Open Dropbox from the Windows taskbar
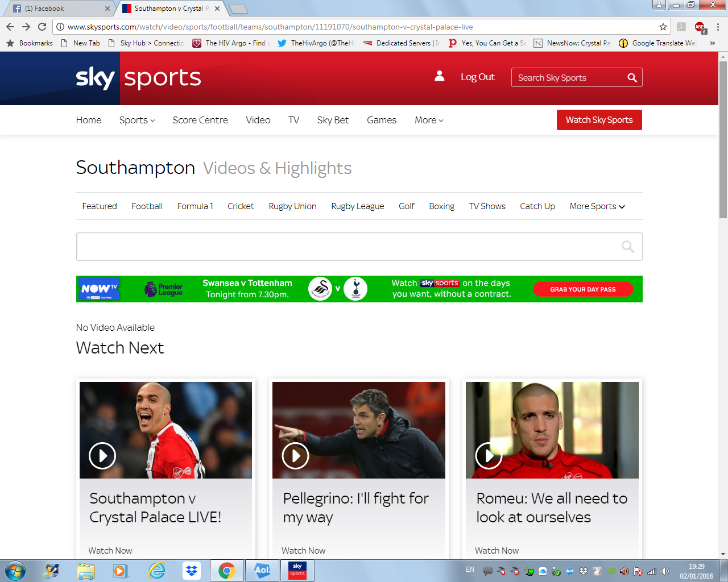This screenshot has width=728, height=582. (x=192, y=570)
